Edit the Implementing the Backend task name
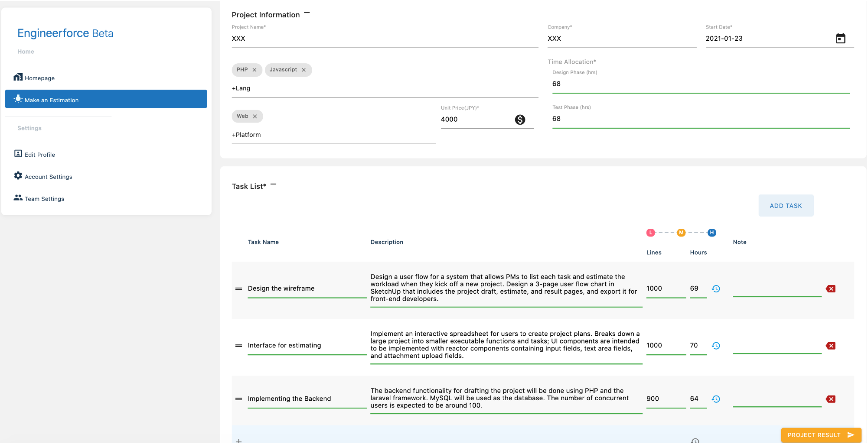 tap(307, 399)
